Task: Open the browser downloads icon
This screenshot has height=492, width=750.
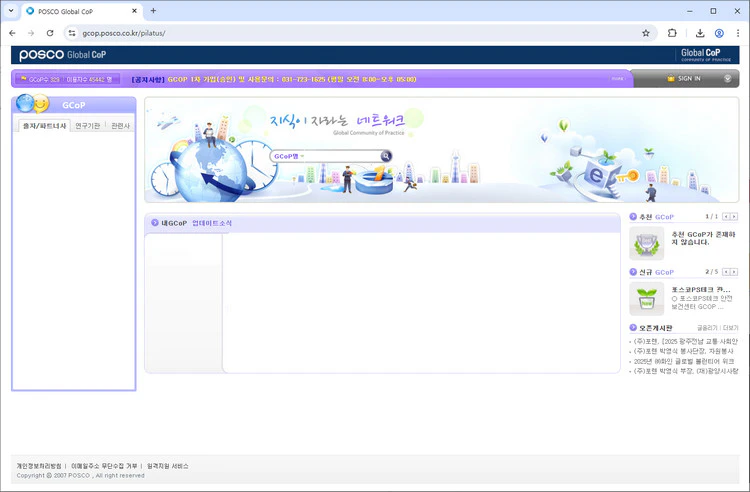Action: (700, 33)
